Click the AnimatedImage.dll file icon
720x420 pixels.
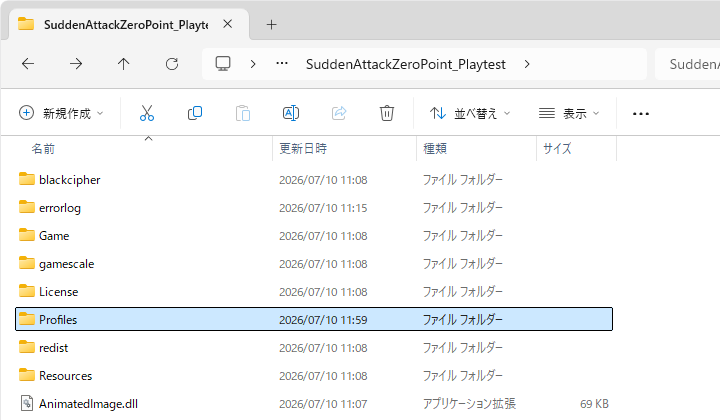click(27, 403)
